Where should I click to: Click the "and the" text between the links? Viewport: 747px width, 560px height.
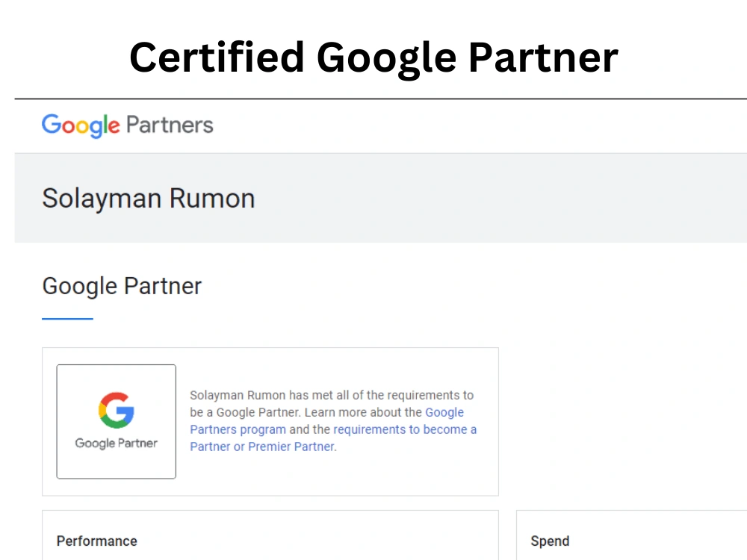pyautogui.click(x=310, y=429)
